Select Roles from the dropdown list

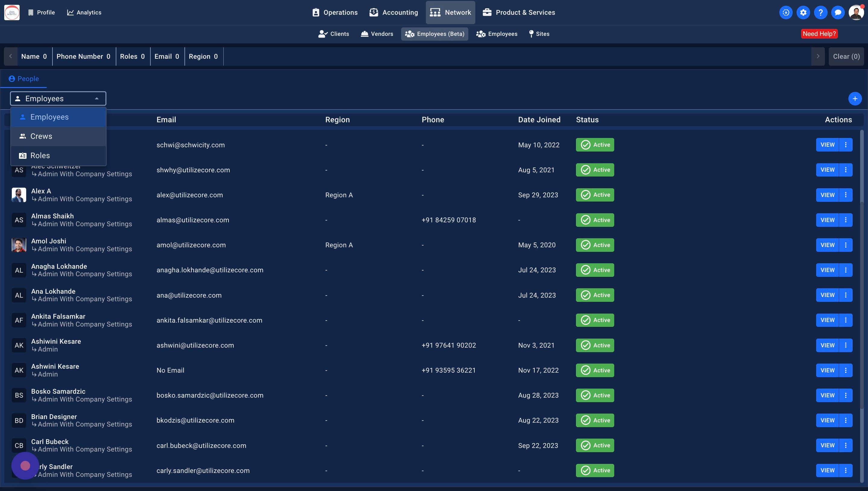coord(40,155)
